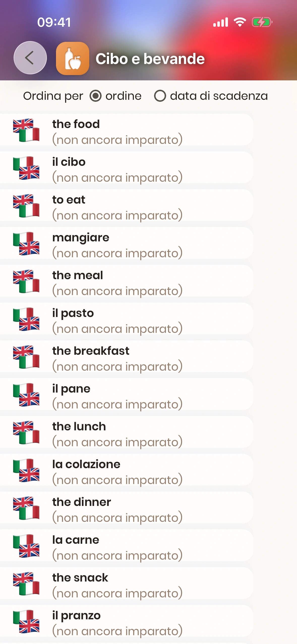The width and height of the screenshot is (297, 644).
Task: Tap the flag icon beside 'the meal'
Action: point(26,281)
